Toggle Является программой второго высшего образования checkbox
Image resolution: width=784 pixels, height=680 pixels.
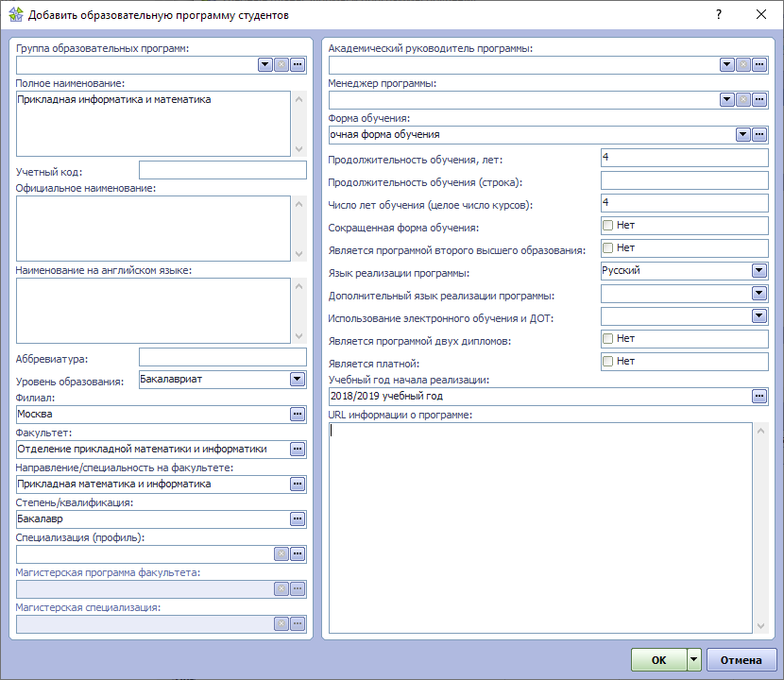[608, 247]
